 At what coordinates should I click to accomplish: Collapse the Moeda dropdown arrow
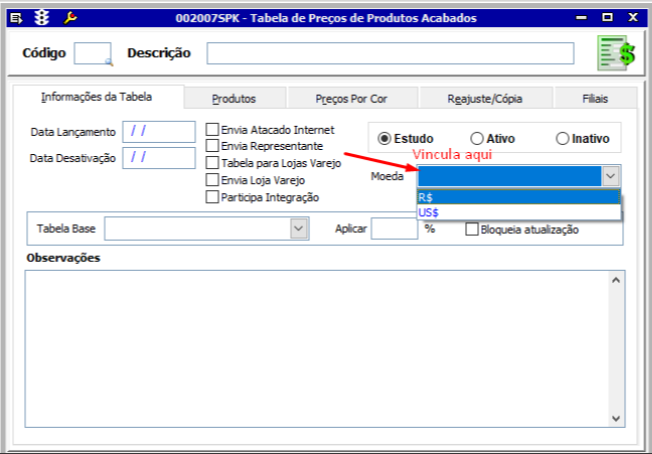[610, 176]
